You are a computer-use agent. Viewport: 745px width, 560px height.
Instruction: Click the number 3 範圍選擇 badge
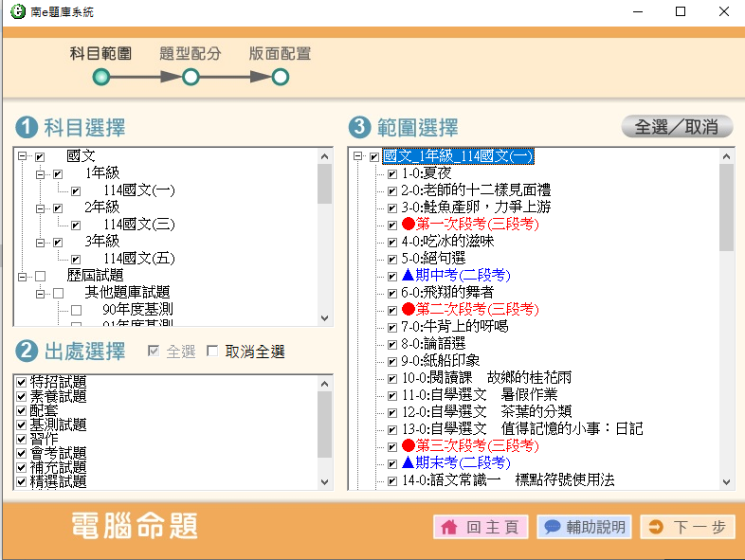tap(359, 127)
